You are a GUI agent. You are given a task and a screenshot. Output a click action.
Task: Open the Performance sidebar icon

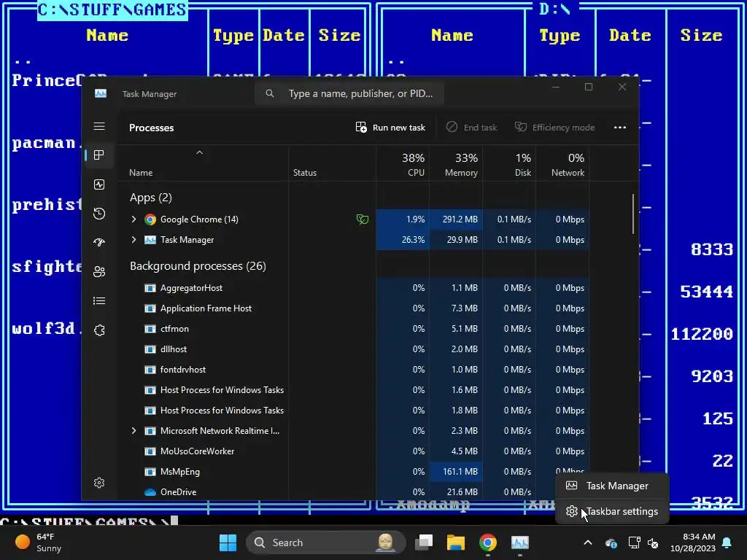(x=99, y=184)
